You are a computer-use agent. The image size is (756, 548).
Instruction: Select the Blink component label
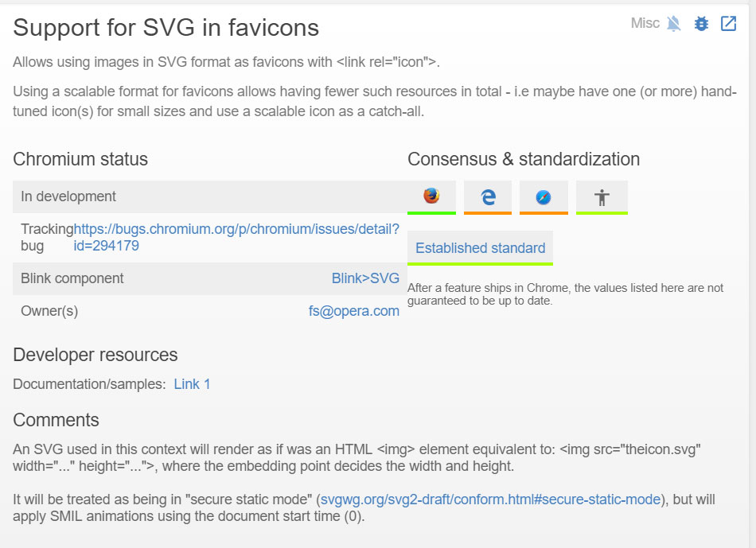click(x=72, y=278)
